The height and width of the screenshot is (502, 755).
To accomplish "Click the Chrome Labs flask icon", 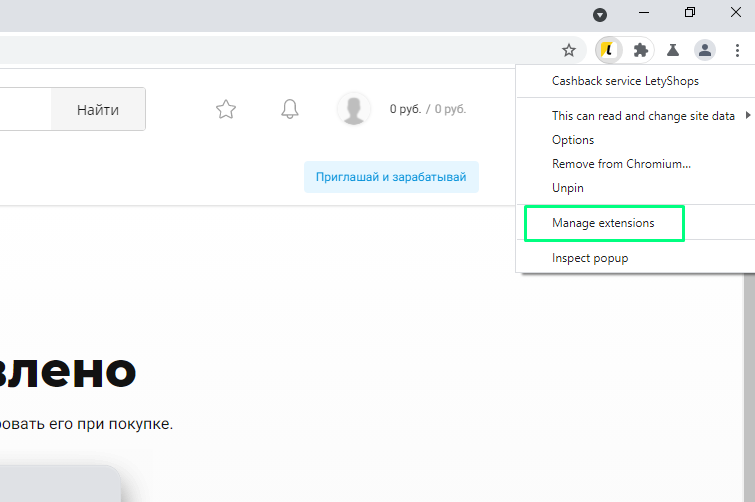I will click(x=673, y=50).
